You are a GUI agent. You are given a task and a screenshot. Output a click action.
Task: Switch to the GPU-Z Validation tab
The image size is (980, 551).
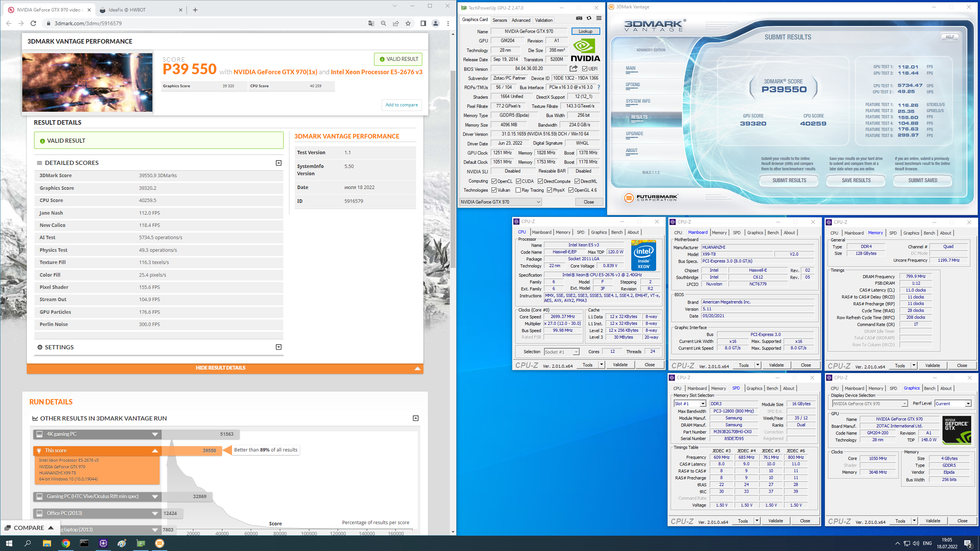pyautogui.click(x=544, y=20)
